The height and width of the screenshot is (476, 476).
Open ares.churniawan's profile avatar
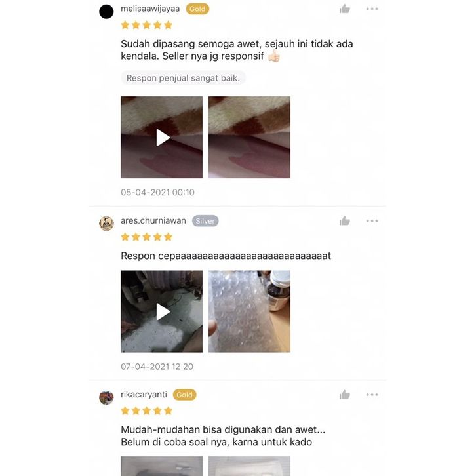tap(106, 224)
